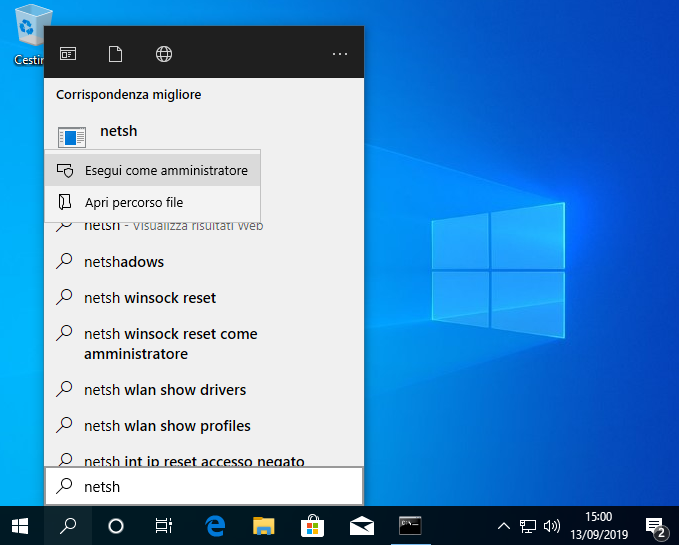
Task: Select Esegui come amministratore
Action: (152, 170)
